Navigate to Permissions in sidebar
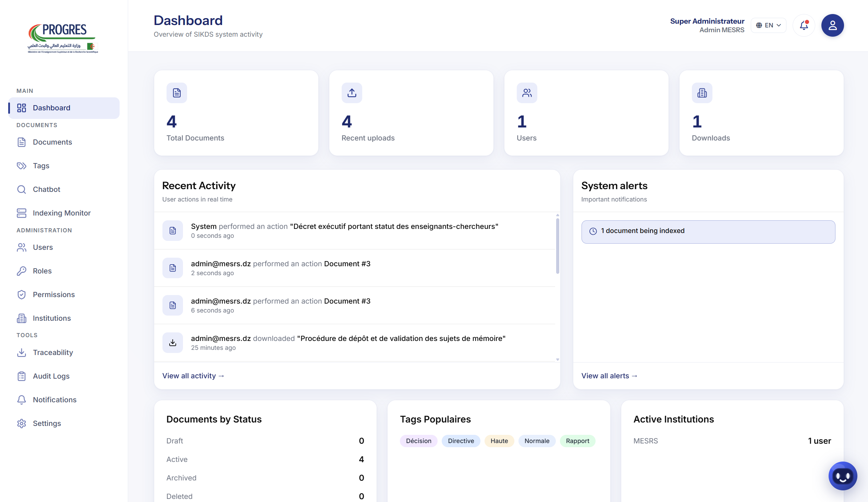868x502 pixels. (x=64, y=295)
